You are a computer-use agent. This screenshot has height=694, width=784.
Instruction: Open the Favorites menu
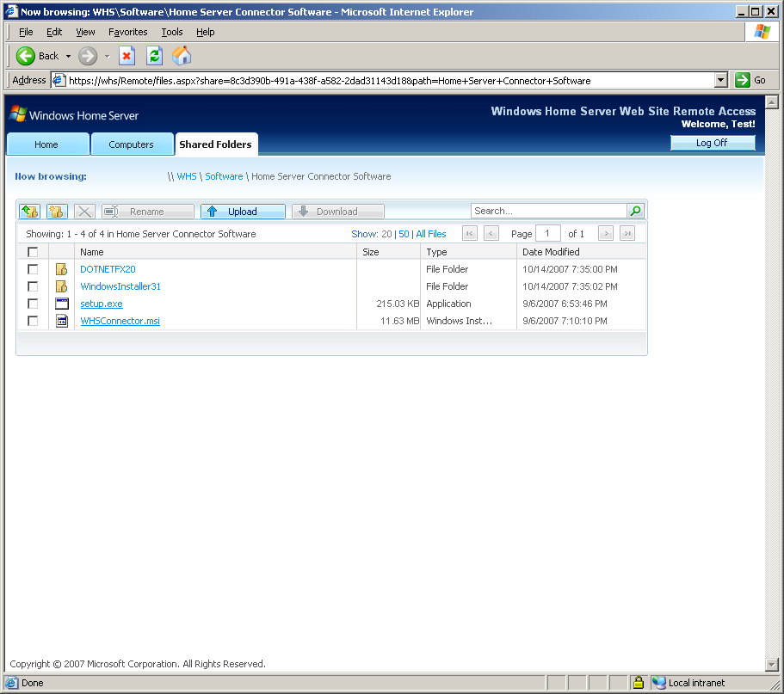(x=128, y=32)
